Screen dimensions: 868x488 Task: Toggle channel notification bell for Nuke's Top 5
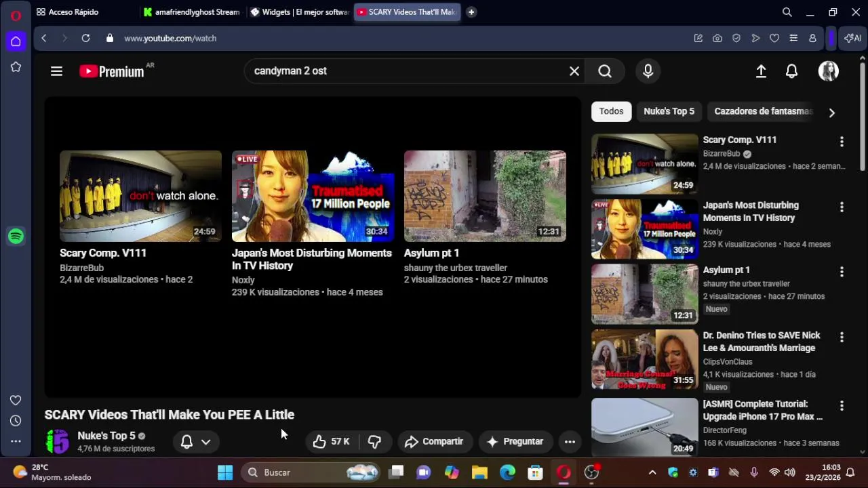(x=186, y=442)
